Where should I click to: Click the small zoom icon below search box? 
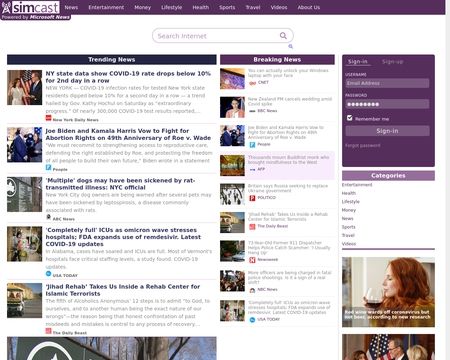coord(290,46)
